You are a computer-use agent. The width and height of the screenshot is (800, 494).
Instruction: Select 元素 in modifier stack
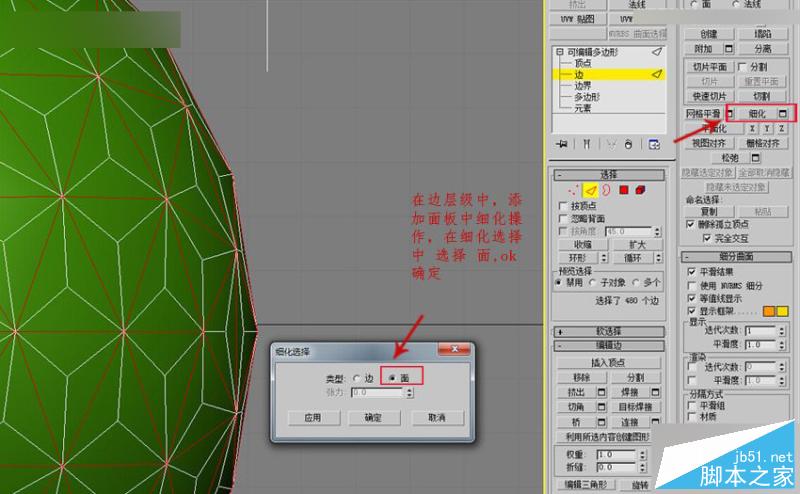tap(583, 109)
